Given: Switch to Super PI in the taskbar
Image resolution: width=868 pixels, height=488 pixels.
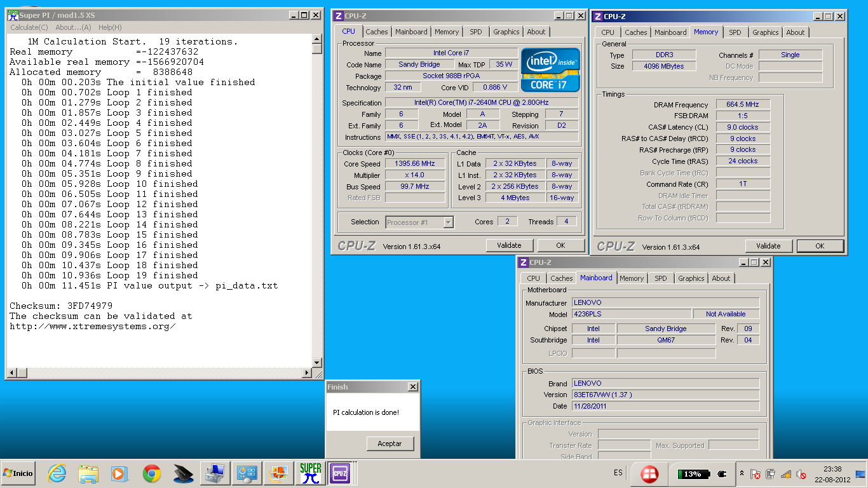Looking at the screenshot, I should [311, 473].
